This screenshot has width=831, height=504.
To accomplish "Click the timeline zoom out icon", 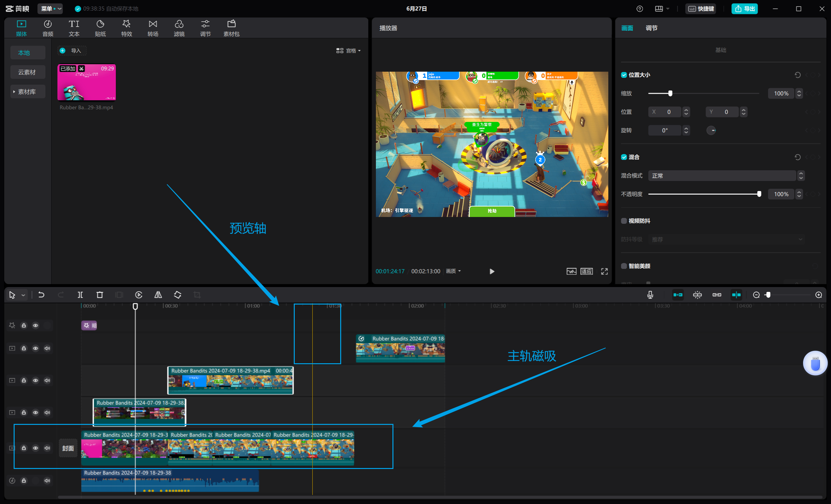I will tap(756, 295).
